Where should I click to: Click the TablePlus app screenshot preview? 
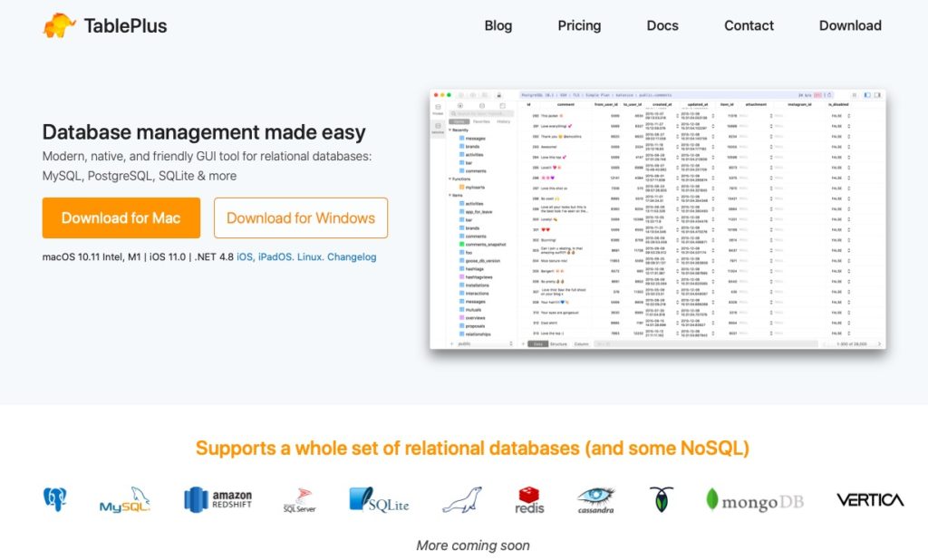(x=657, y=218)
